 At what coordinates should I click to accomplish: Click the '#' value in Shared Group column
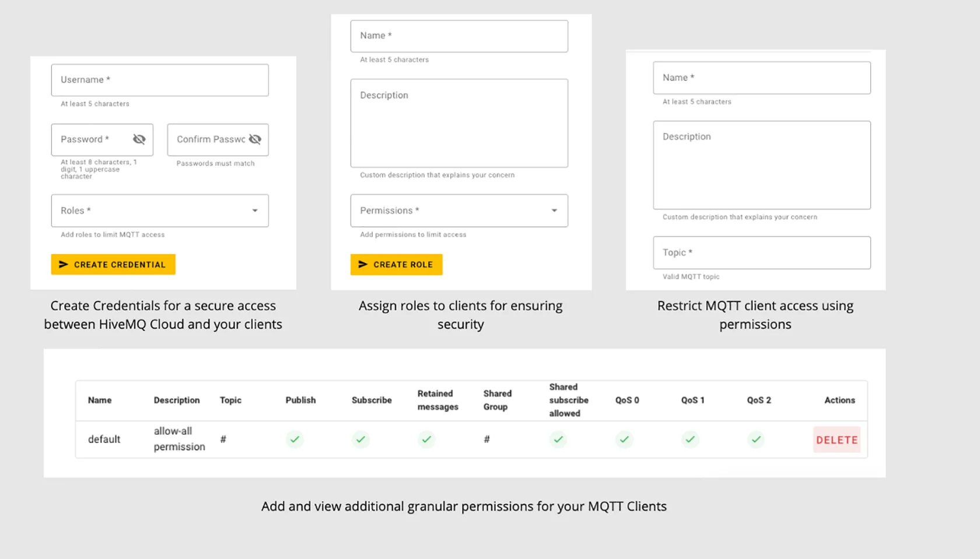pyautogui.click(x=487, y=439)
